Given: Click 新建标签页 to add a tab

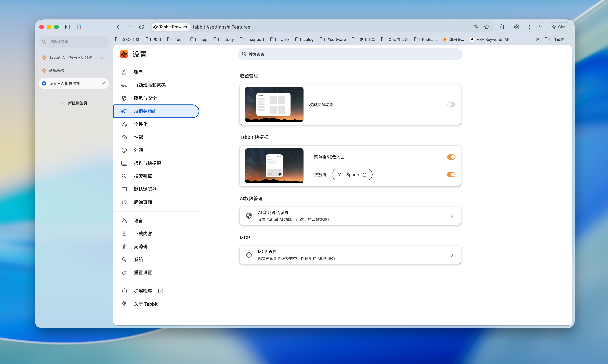Looking at the screenshot, I should coord(74,103).
